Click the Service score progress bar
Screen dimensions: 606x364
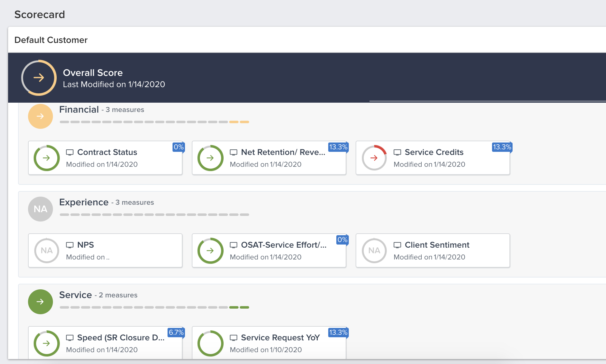(x=154, y=307)
